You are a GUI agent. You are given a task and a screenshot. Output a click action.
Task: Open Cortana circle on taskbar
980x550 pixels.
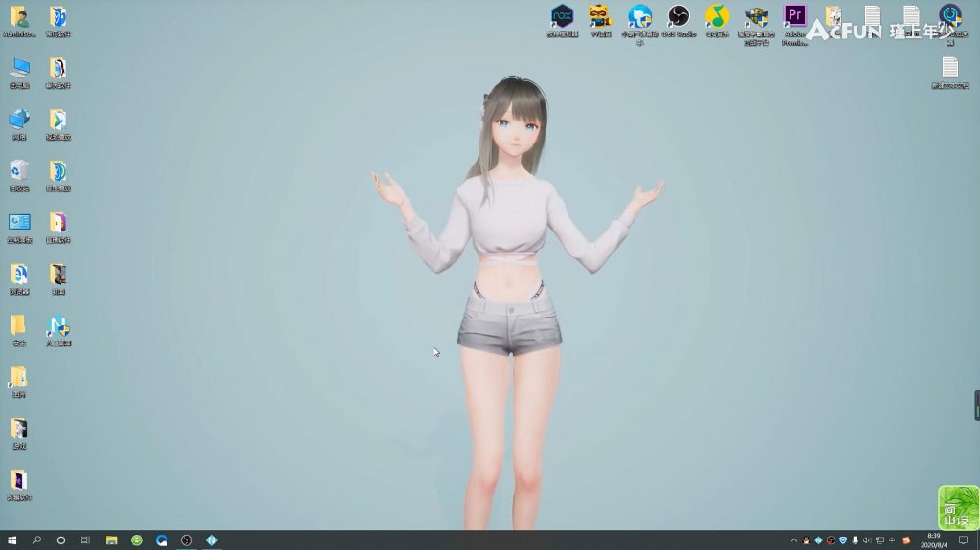[60, 540]
